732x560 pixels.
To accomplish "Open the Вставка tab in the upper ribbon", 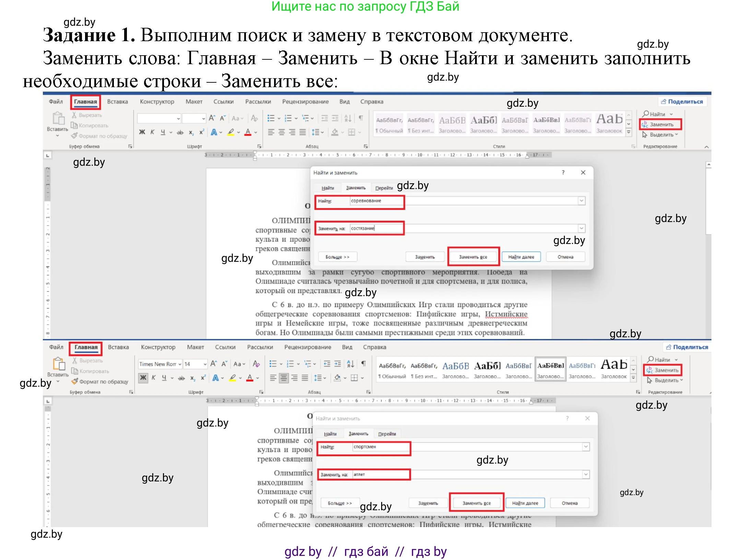I will tap(117, 102).
